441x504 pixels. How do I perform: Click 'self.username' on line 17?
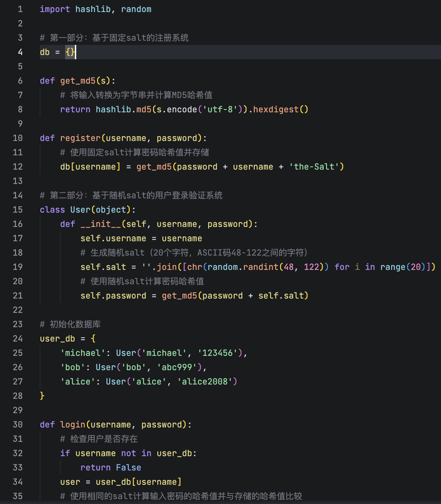click(113, 238)
